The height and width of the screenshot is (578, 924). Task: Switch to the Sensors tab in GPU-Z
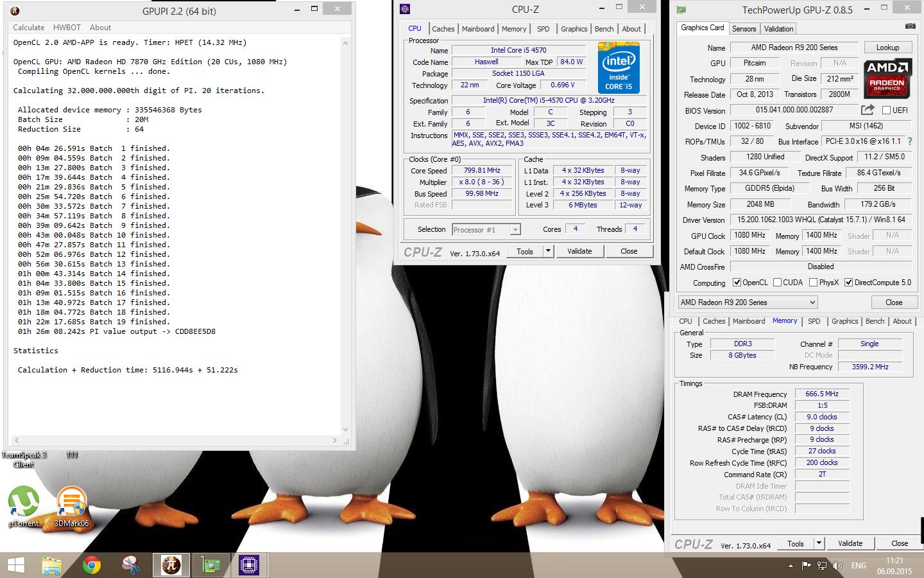tap(744, 29)
